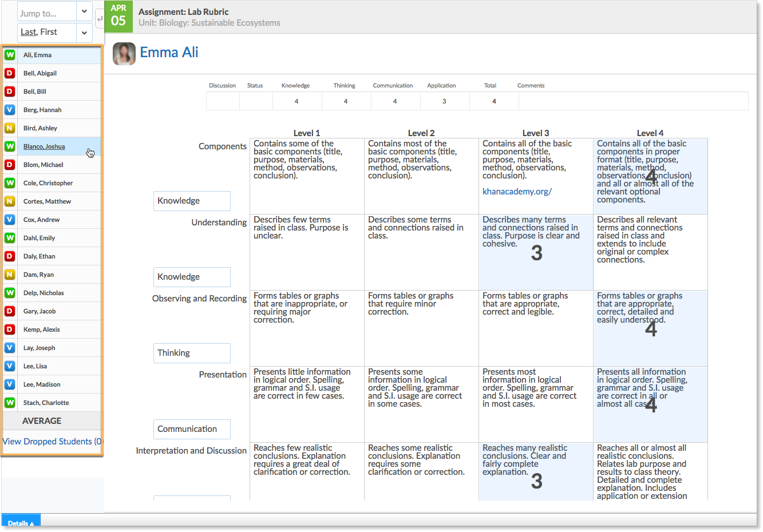Click Emma Ali's profile photo
This screenshot has height=532, width=763.
tap(124, 53)
